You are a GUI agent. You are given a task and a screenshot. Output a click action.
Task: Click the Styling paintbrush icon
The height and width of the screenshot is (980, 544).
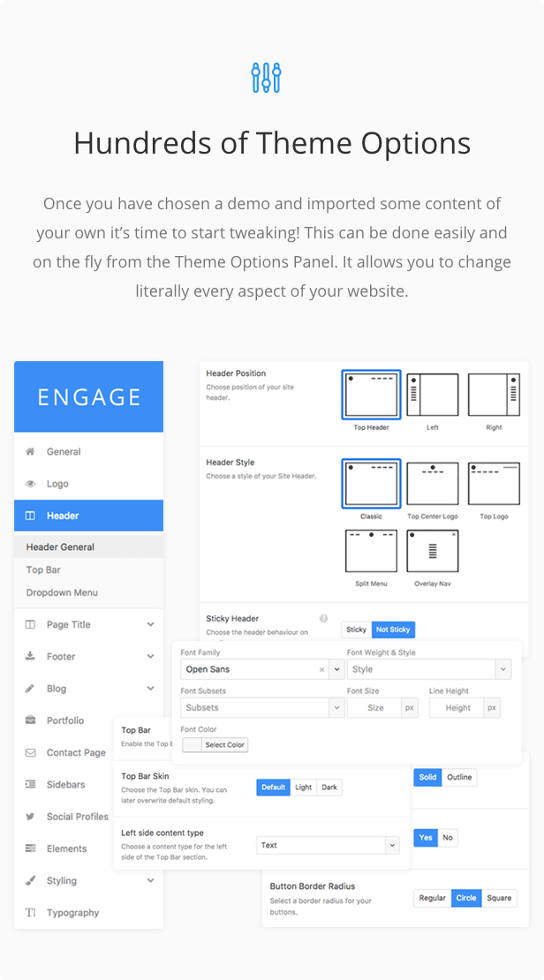click(x=30, y=880)
